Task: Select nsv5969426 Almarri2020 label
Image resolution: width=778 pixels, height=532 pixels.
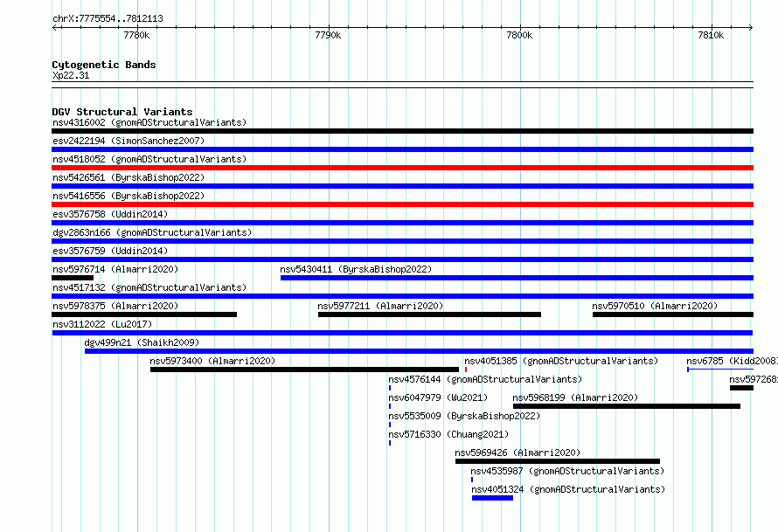Action: coord(518,453)
